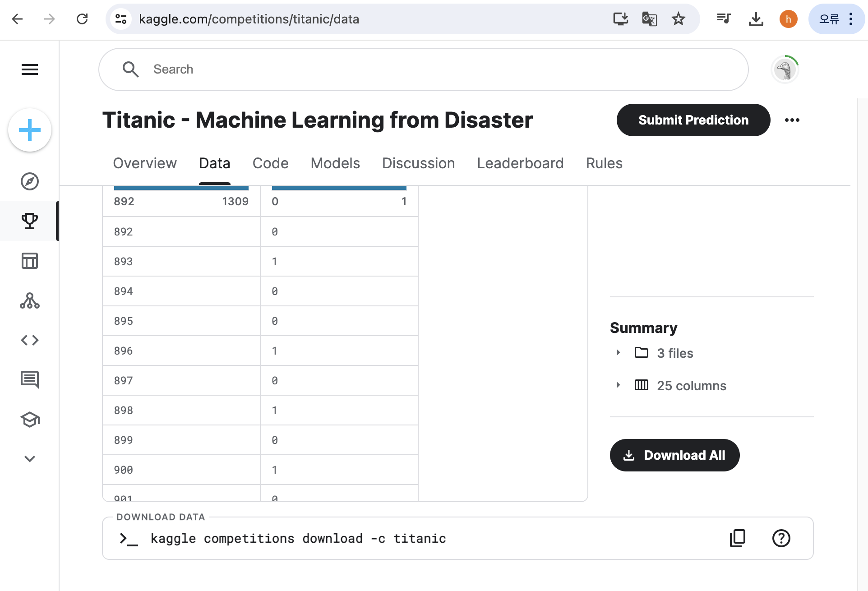Expand the 3 files summary
This screenshot has width=868, height=591.
619,353
